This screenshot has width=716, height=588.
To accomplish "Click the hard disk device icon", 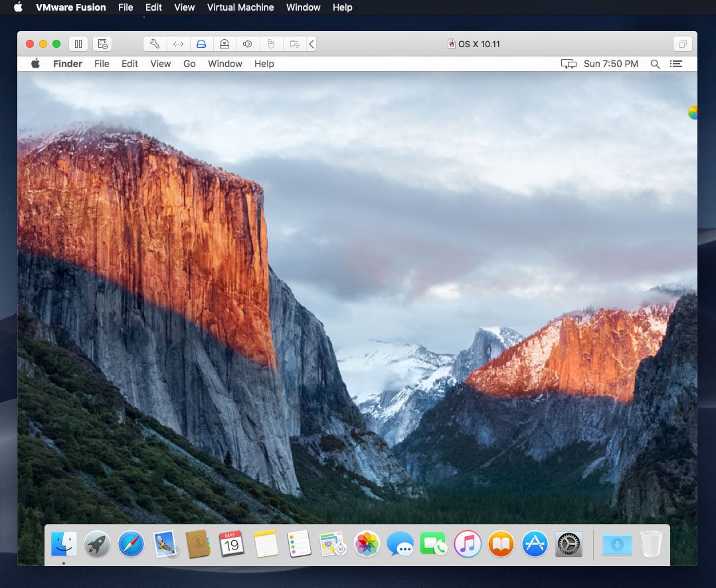I will pos(201,44).
